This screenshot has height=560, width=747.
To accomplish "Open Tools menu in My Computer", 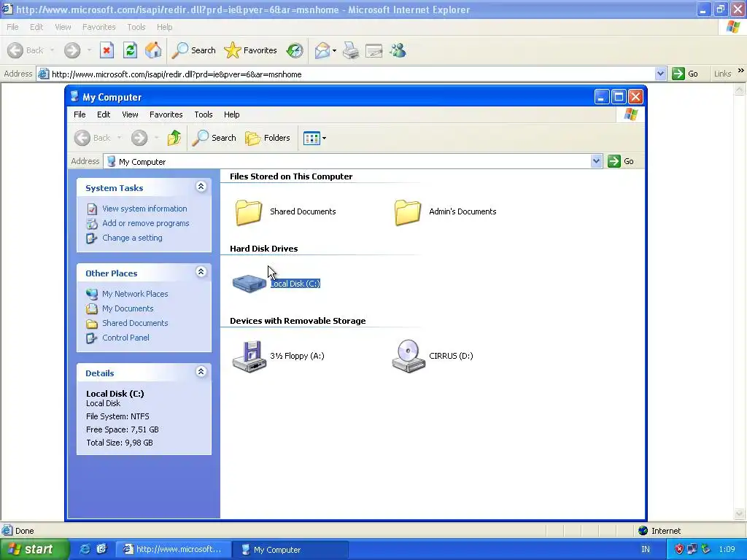I will (x=204, y=114).
